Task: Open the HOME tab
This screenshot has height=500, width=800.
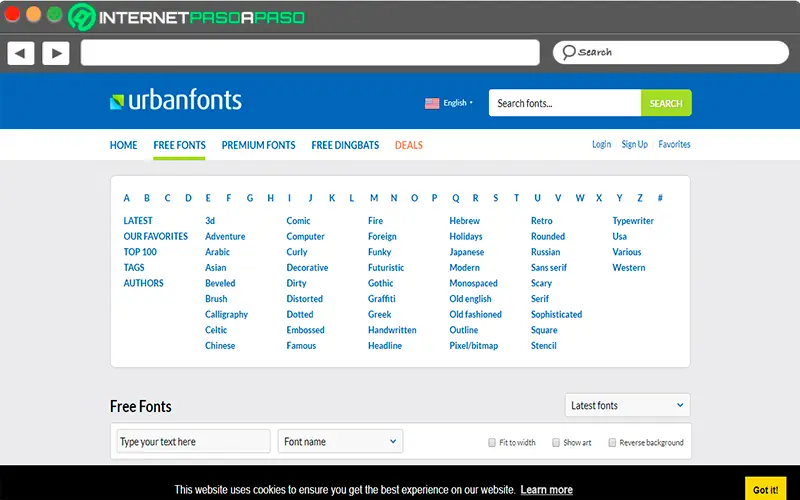Action: 123,145
